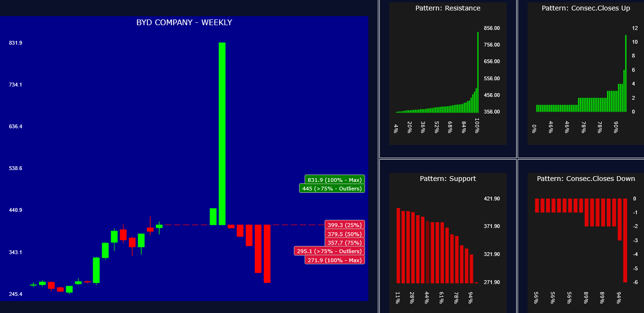
Task: Click the tallest green bar in Consec.Closes Up
Action: 626,74
